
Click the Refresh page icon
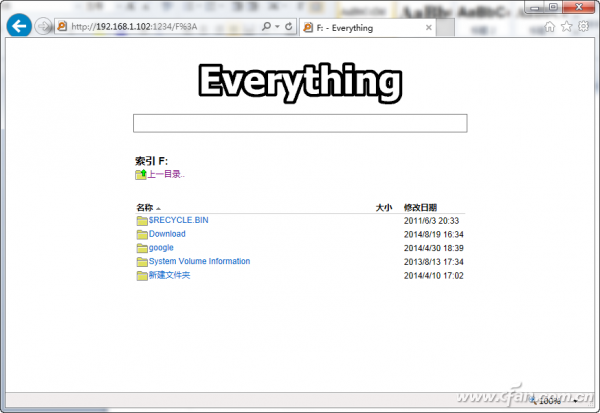[x=289, y=26]
